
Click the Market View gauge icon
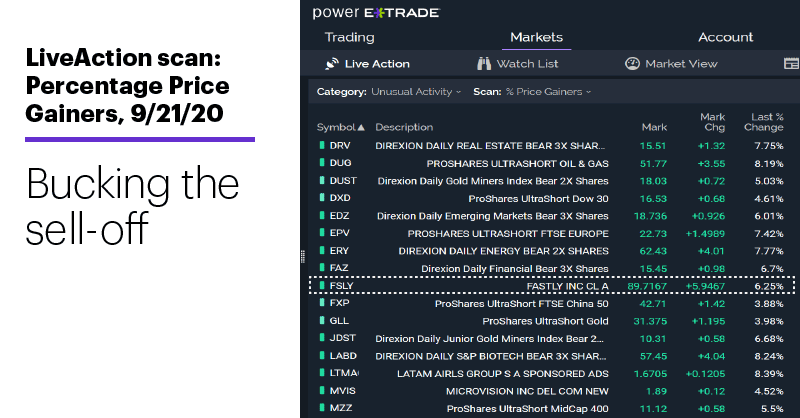point(632,64)
